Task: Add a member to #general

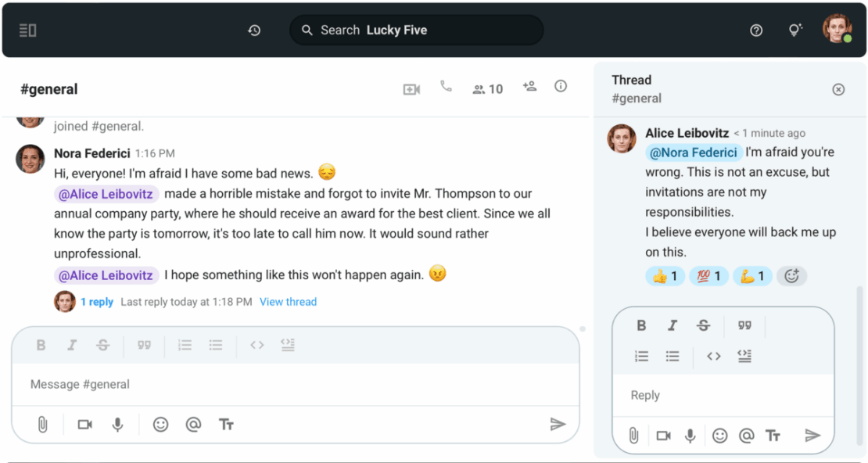Action: 529,87
